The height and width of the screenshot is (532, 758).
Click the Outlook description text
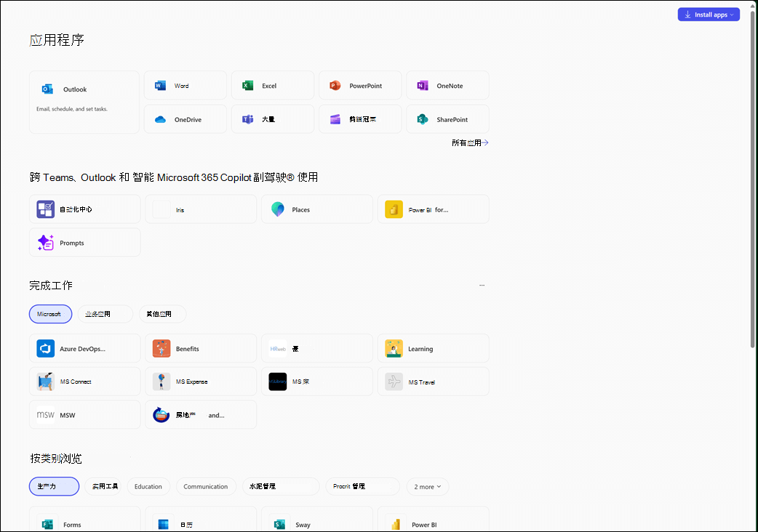pos(72,109)
